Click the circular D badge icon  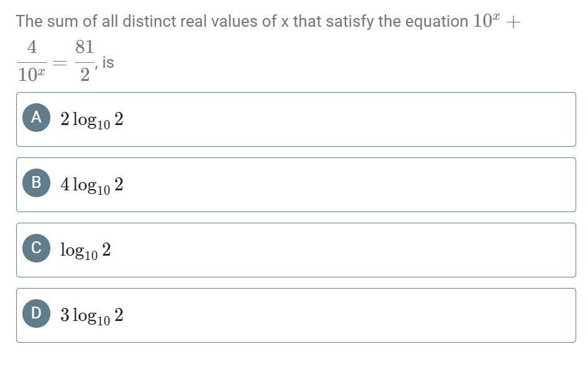pyautogui.click(x=36, y=315)
